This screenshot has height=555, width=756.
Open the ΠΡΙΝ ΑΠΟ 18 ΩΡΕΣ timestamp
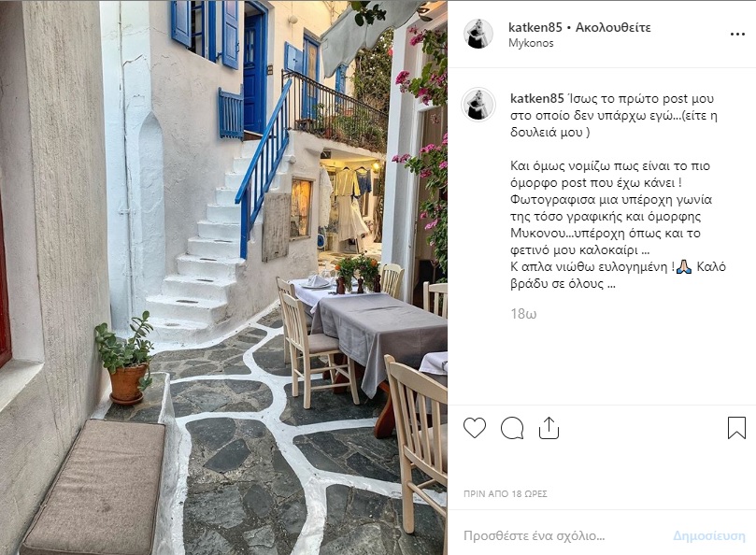tap(505, 493)
